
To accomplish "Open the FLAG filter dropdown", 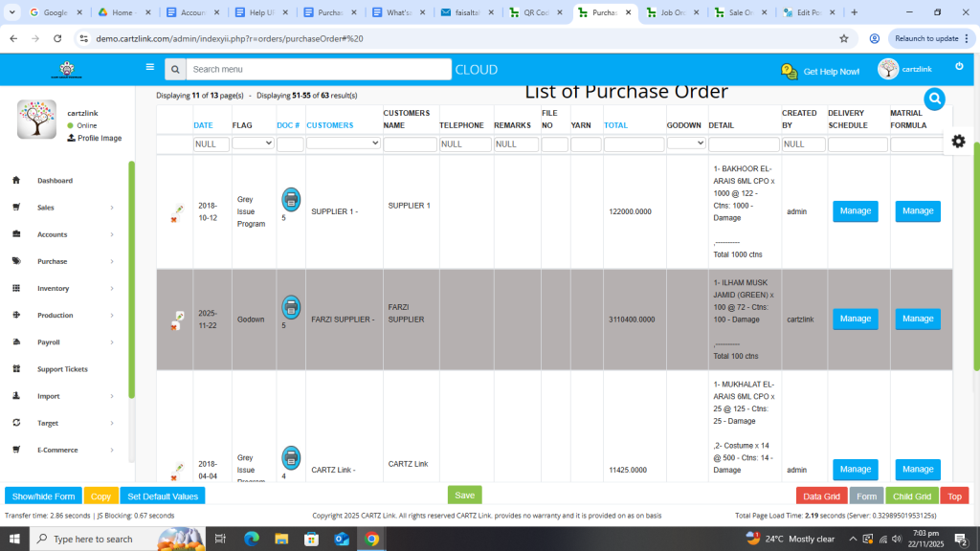I will click(x=253, y=143).
